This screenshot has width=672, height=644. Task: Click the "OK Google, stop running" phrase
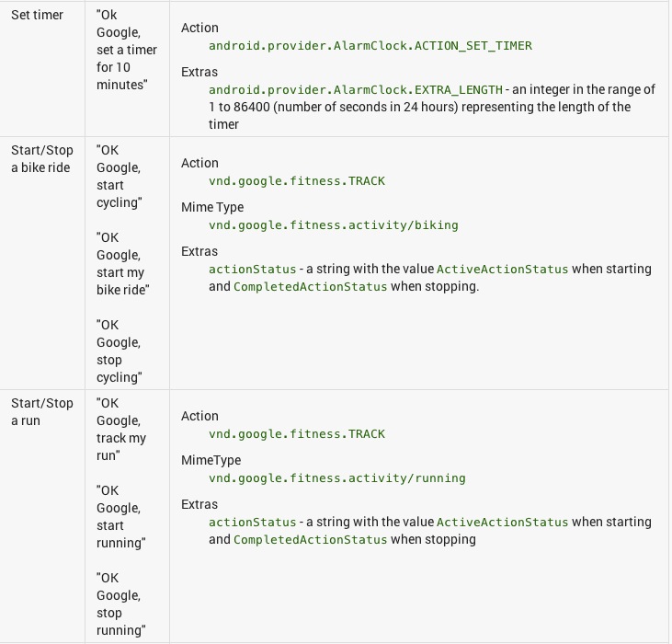[x=121, y=604]
